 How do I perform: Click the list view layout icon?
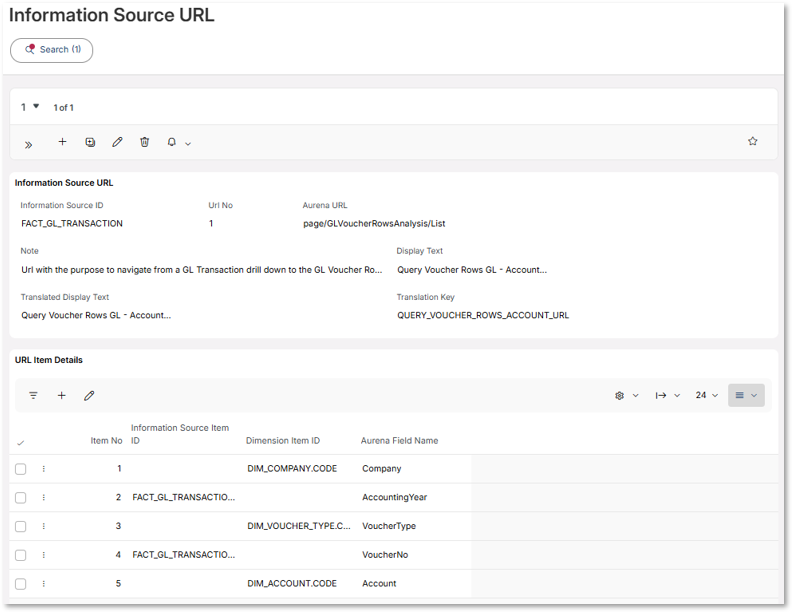tap(739, 396)
